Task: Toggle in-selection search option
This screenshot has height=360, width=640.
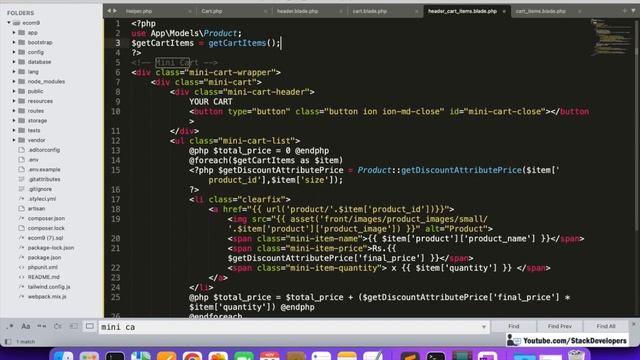Action: pyautogui.click(x=74, y=326)
